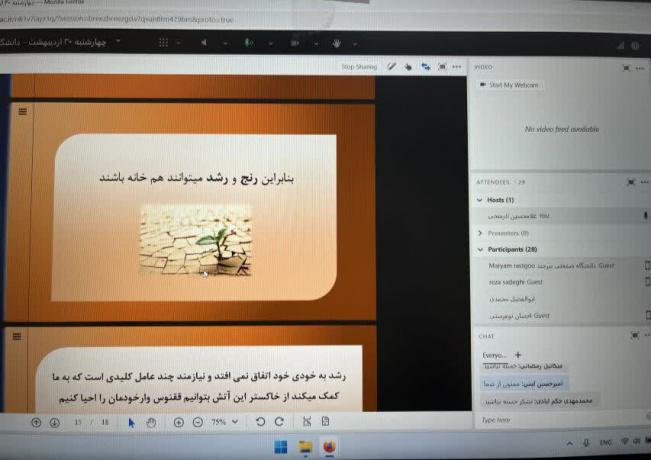Rotate document clockwise
Viewport: 651px width, 460px height.
279,422
